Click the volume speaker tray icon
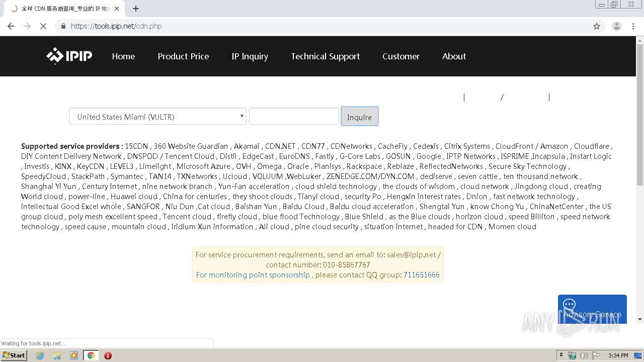 pyautogui.click(x=584, y=355)
